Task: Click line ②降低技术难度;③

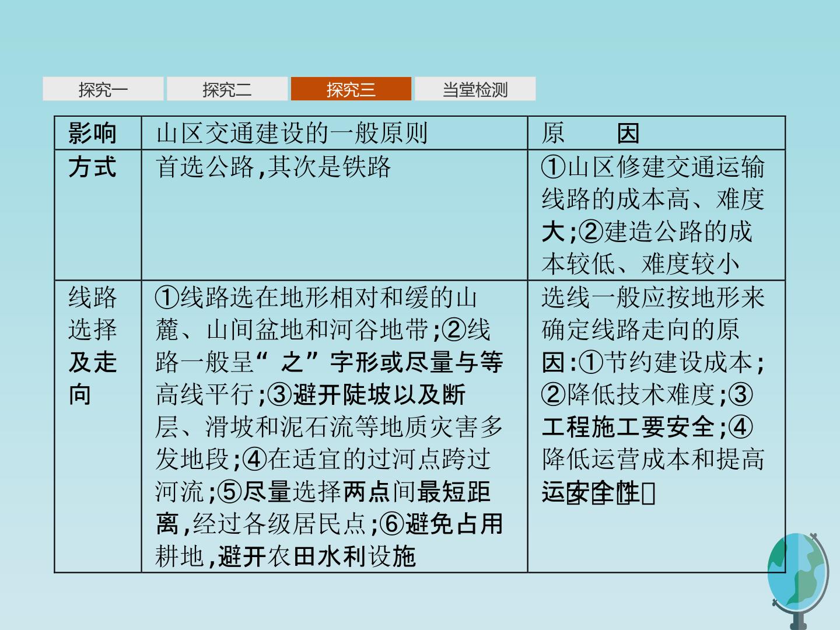Action: (x=647, y=395)
